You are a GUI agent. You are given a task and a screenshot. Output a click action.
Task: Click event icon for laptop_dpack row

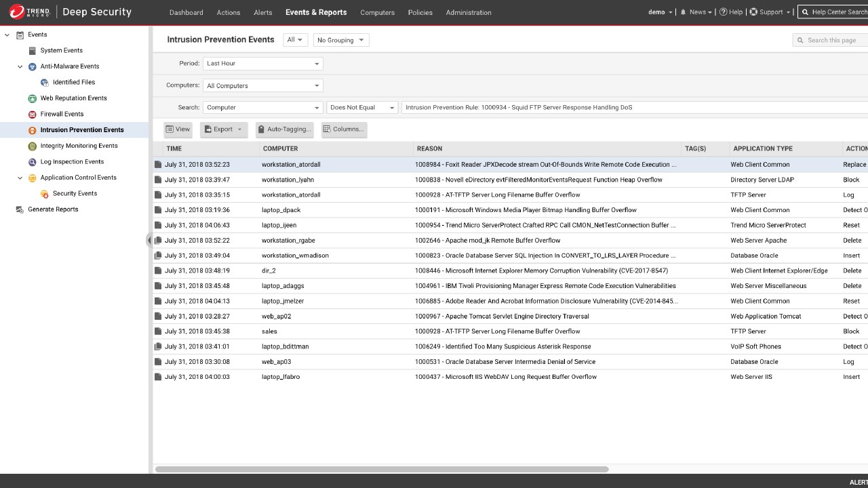click(158, 210)
